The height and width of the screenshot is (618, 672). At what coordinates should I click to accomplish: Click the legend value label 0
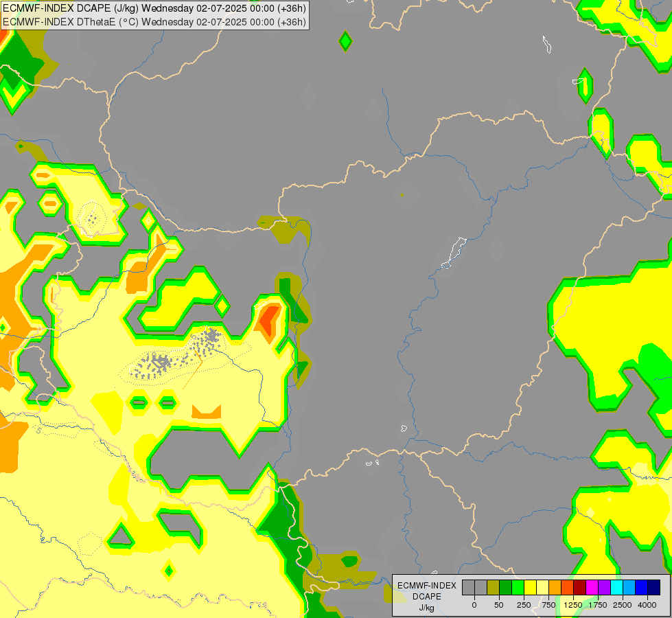tap(474, 605)
